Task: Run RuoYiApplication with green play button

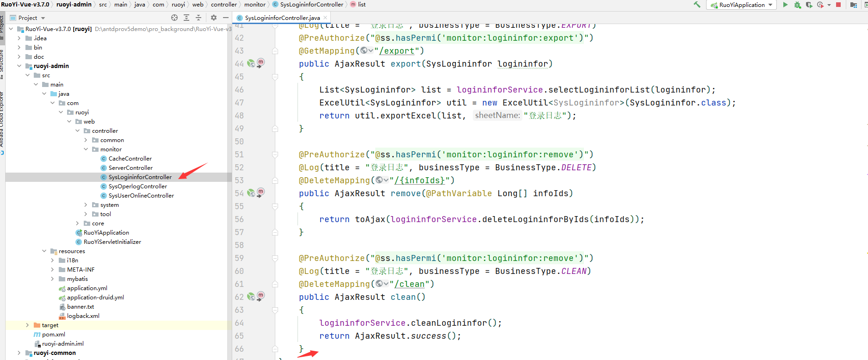Action: (x=785, y=5)
